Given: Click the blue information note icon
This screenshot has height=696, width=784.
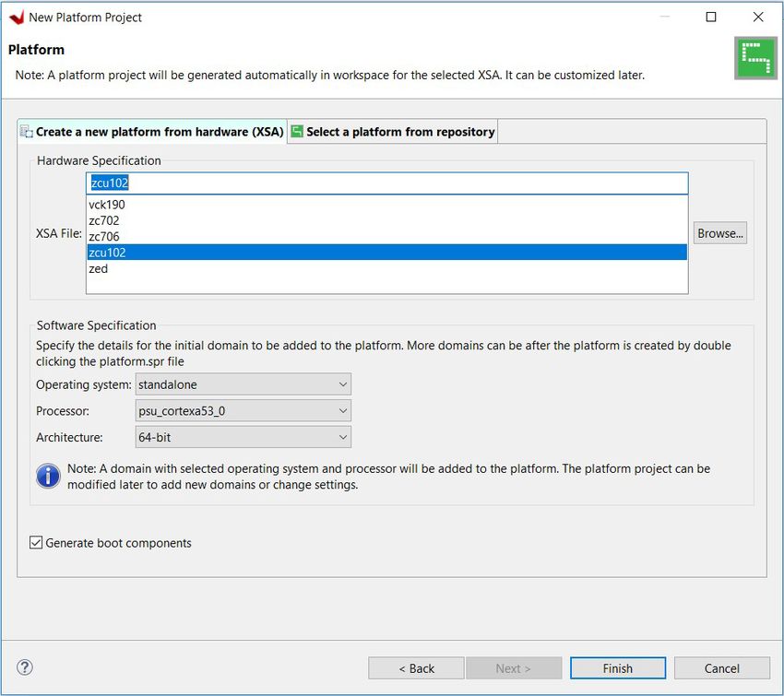Looking at the screenshot, I should (48, 476).
